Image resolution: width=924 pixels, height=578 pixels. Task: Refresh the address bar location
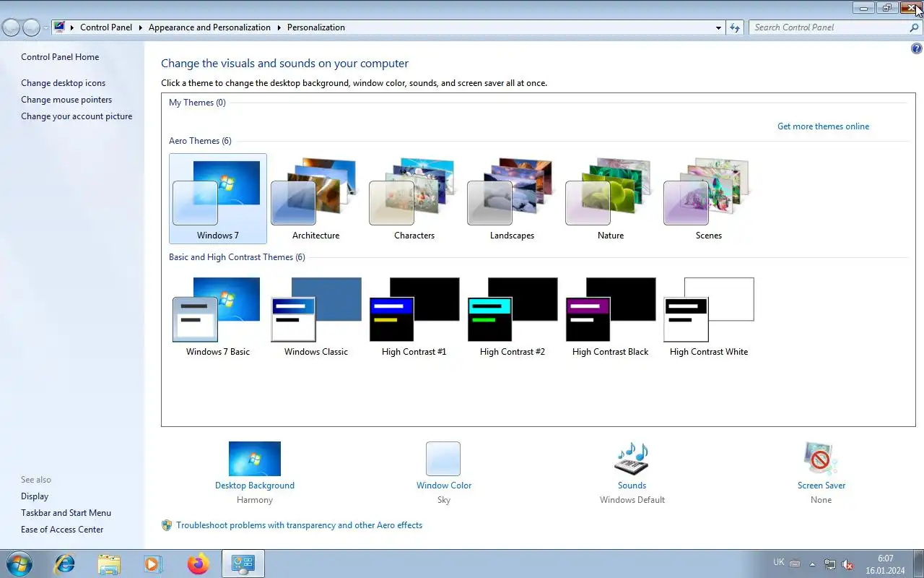pos(735,27)
